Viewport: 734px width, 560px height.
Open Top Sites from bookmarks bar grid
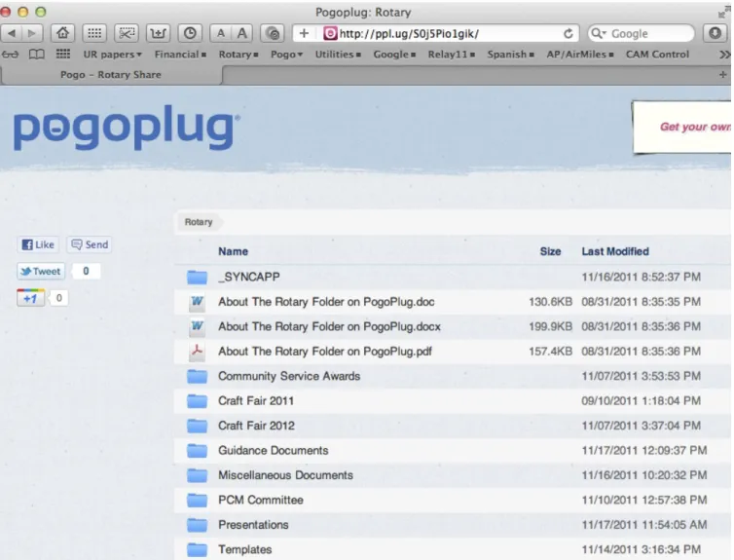[x=63, y=54]
